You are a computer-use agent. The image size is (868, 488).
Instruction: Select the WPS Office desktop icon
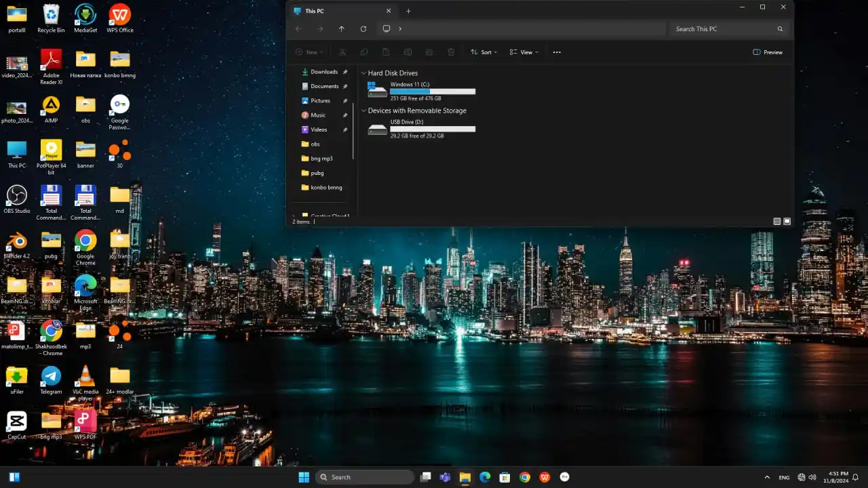120,18
